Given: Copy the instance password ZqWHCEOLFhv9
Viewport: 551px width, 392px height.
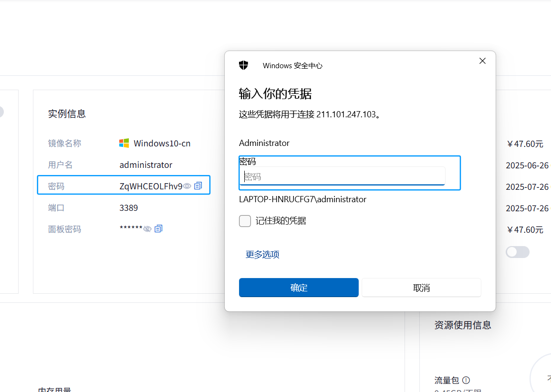Looking at the screenshot, I should tap(198, 186).
